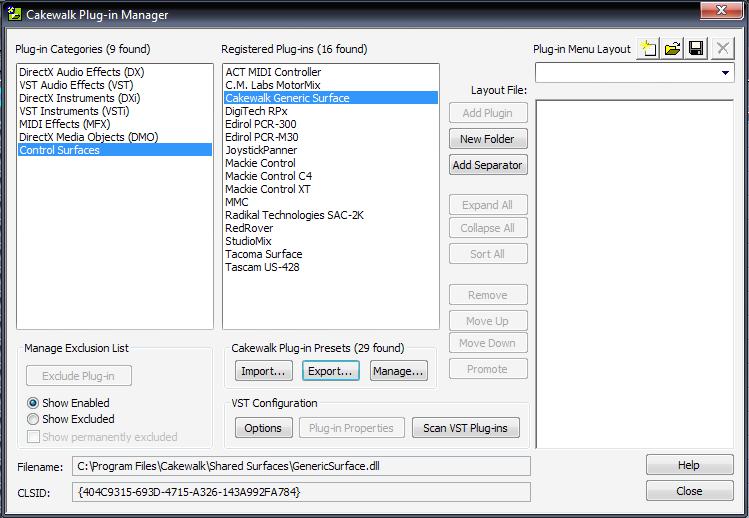The width and height of the screenshot is (749, 518).
Task: Click the Import... presets button
Action: (x=263, y=371)
